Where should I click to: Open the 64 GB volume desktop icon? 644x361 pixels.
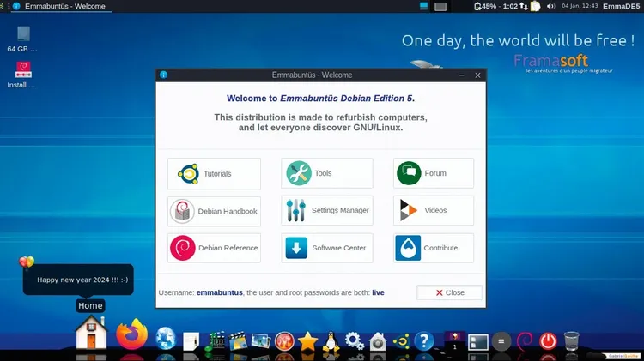22,39
